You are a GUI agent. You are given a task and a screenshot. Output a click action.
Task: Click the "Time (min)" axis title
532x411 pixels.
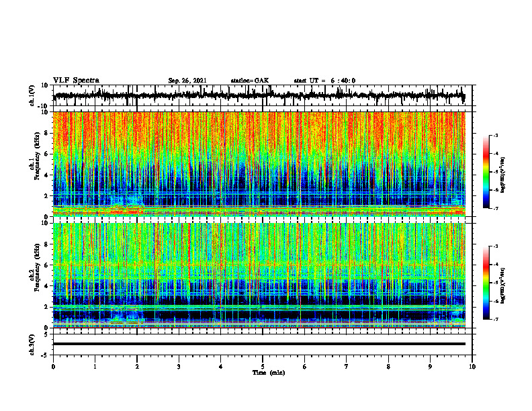[x=269, y=373]
